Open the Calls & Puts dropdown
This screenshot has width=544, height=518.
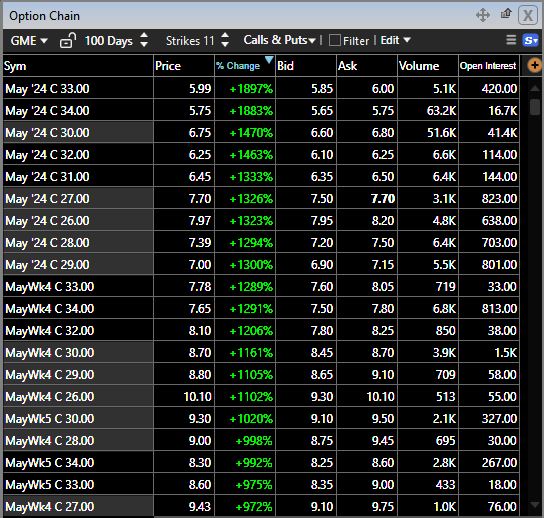[279, 40]
